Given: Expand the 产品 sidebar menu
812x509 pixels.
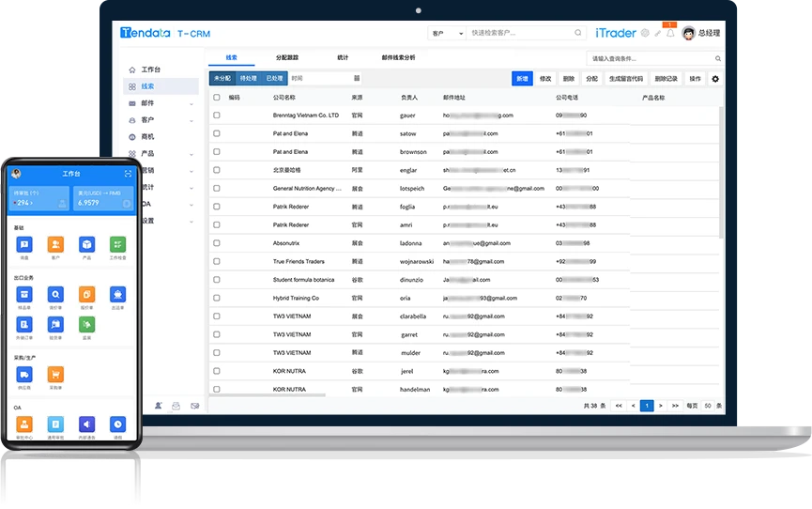Looking at the screenshot, I should click(192, 154).
